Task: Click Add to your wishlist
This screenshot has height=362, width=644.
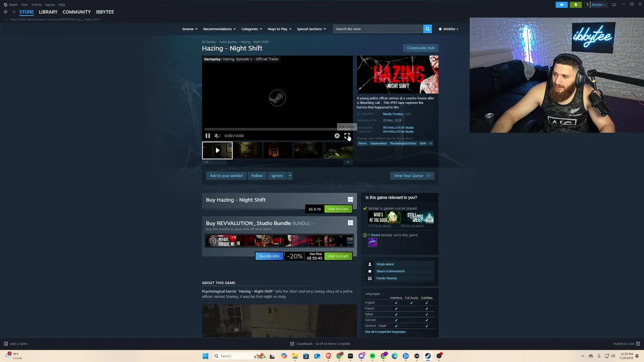Action: (226, 175)
